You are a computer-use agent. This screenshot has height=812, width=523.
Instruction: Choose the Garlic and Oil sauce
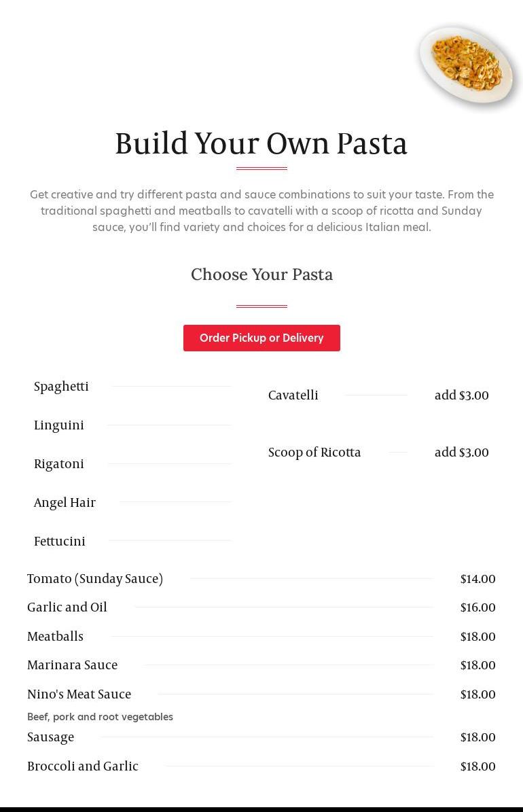pos(67,607)
